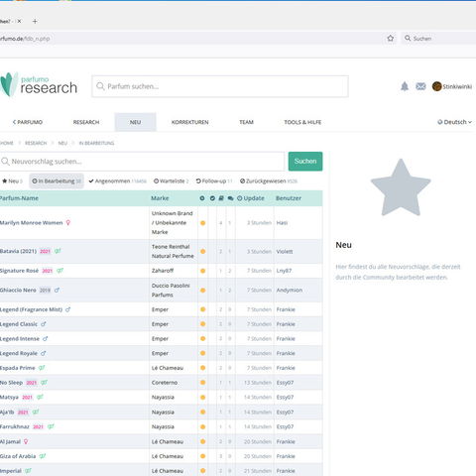Click the browser address bar URL
The height and width of the screenshot is (476, 476).
coord(25,39)
